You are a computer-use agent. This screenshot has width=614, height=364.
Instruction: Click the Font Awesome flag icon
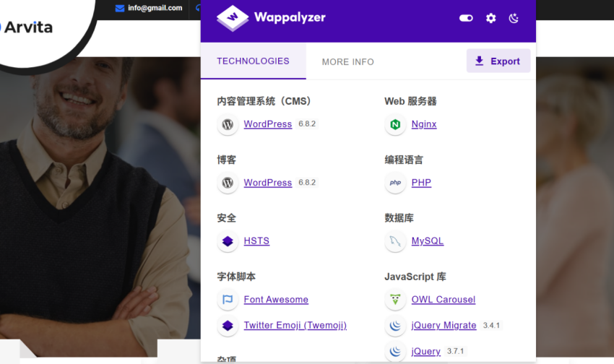click(x=228, y=300)
